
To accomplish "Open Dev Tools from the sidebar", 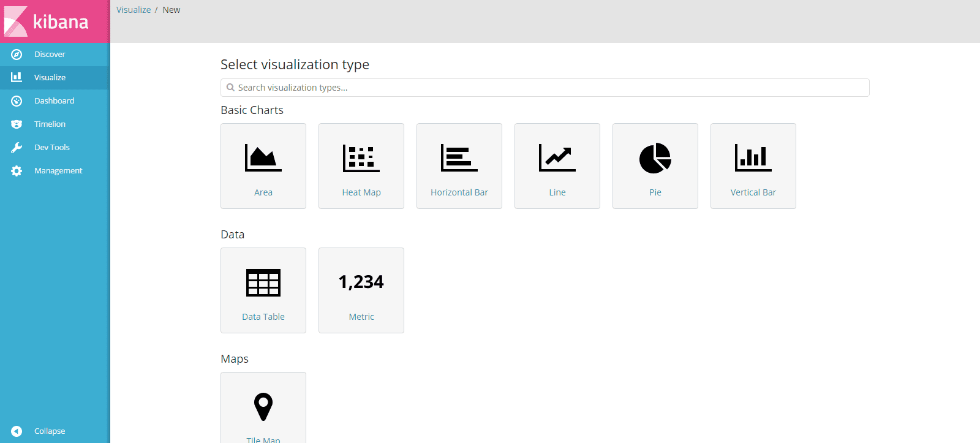I will [x=52, y=148].
